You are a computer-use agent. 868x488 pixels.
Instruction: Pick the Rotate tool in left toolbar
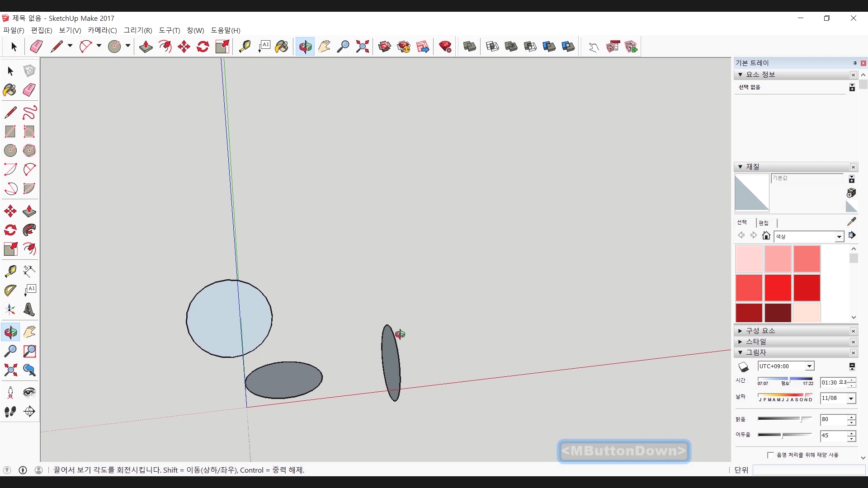[x=10, y=230]
